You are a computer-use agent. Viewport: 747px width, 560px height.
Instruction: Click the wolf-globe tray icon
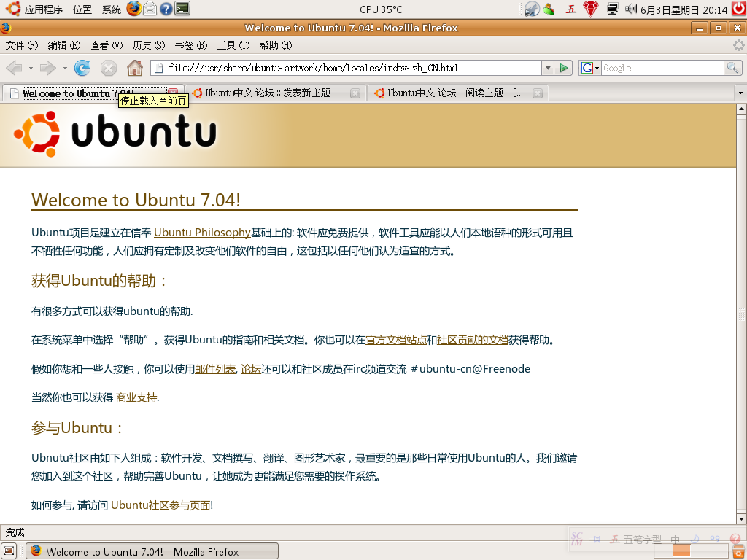coord(532,9)
